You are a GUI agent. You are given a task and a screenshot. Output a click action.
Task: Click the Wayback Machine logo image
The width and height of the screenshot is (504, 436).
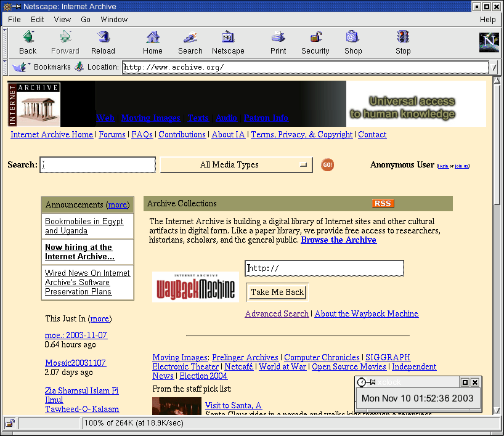(x=195, y=287)
